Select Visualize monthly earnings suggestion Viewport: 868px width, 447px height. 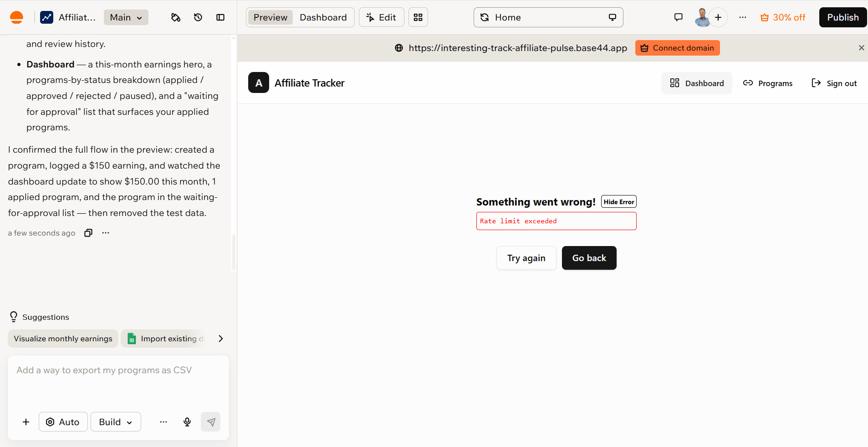(63, 339)
